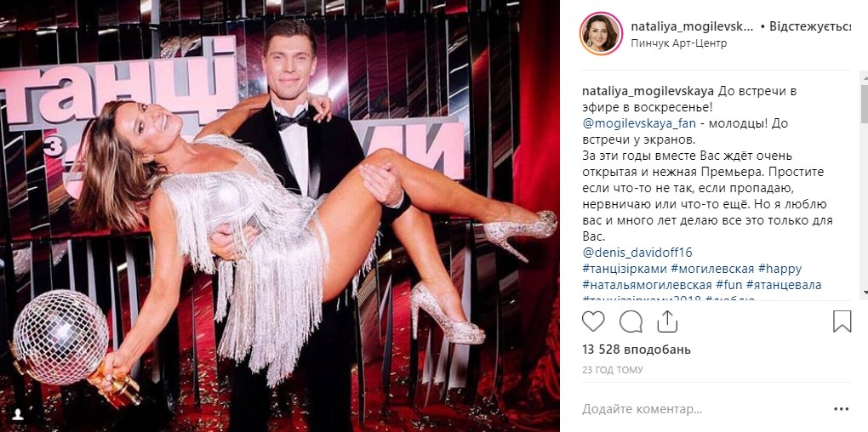Open #могилевская hashtag
Screen dimensions: 868x432
[x=712, y=269]
